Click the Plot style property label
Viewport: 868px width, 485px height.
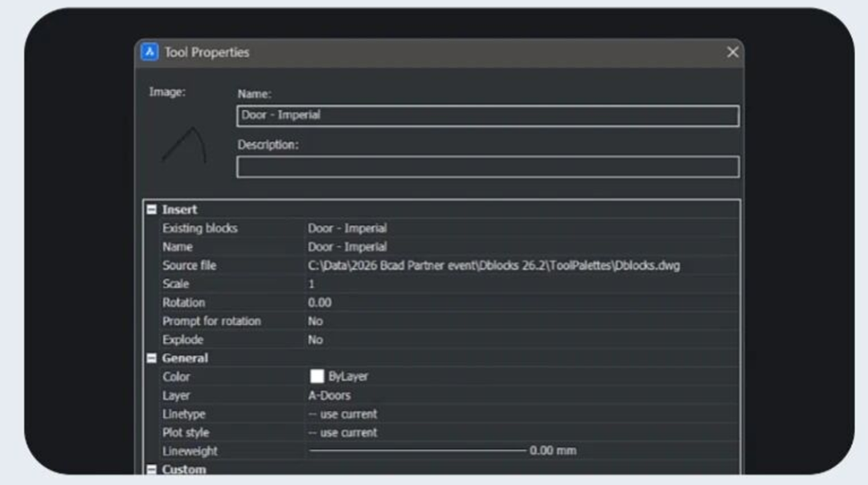pyautogui.click(x=186, y=433)
